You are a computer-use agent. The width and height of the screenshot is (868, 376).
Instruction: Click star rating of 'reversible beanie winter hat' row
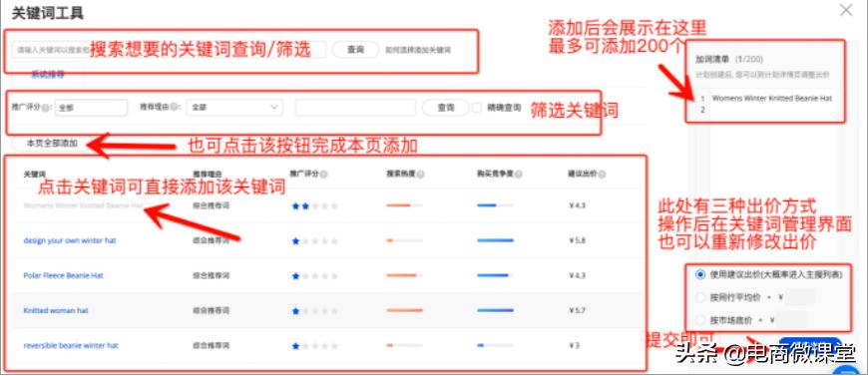tap(314, 345)
